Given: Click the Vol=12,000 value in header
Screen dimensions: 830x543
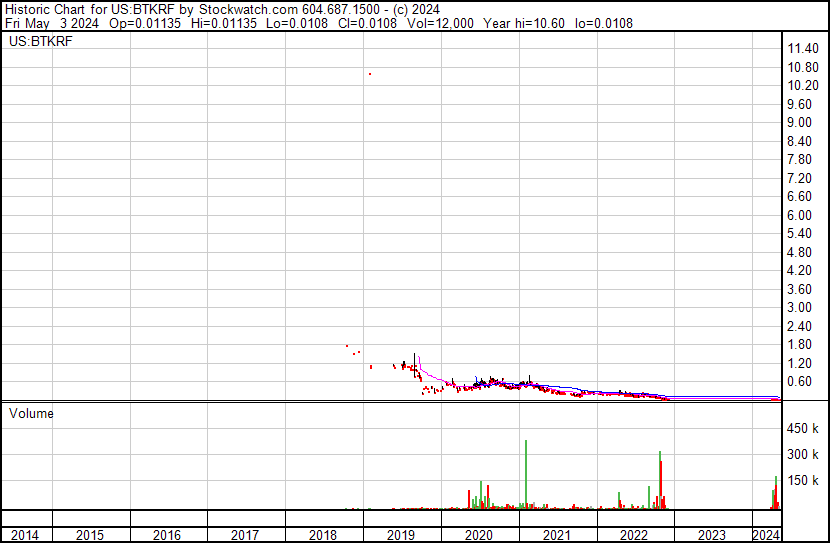Looking at the screenshot, I should coord(404,22).
